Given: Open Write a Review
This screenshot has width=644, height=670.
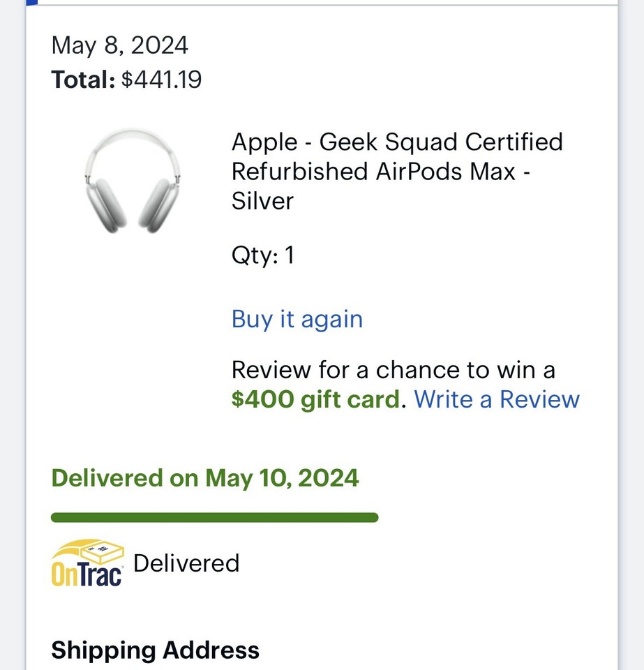Looking at the screenshot, I should coord(496,399).
